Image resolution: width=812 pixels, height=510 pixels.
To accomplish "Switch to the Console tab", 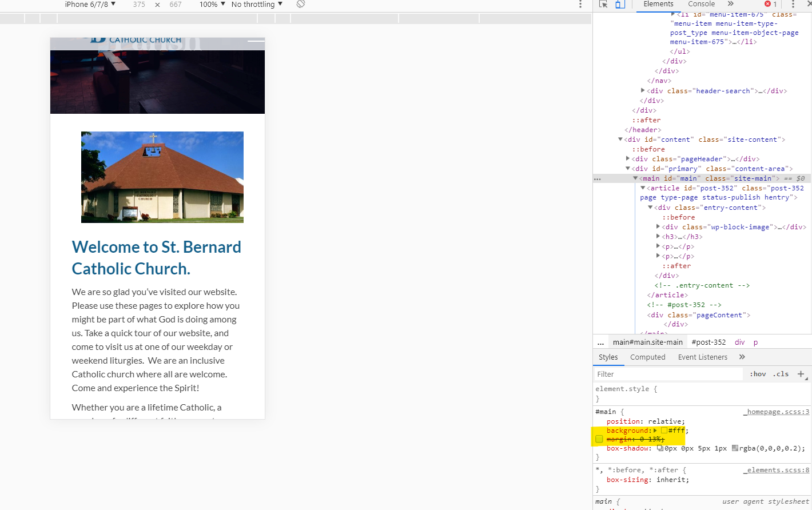I will click(x=701, y=4).
